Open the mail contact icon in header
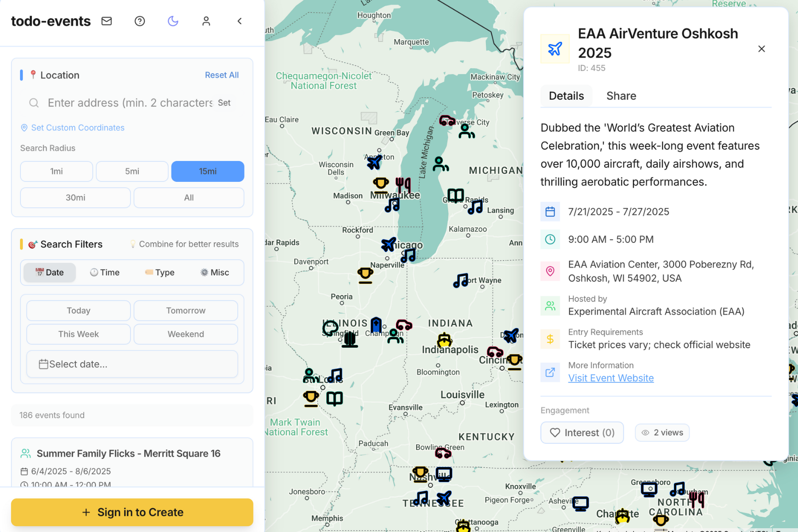Viewport: 798px width, 532px height. pos(106,21)
